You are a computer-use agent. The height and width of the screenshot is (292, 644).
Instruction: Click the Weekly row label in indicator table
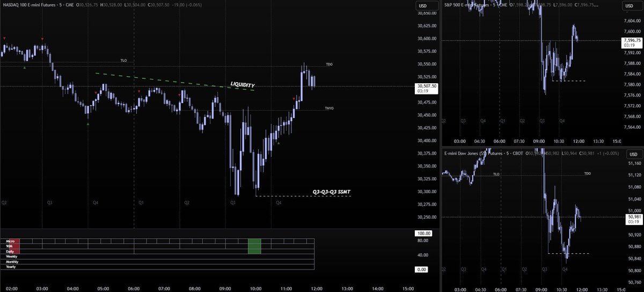11,257
